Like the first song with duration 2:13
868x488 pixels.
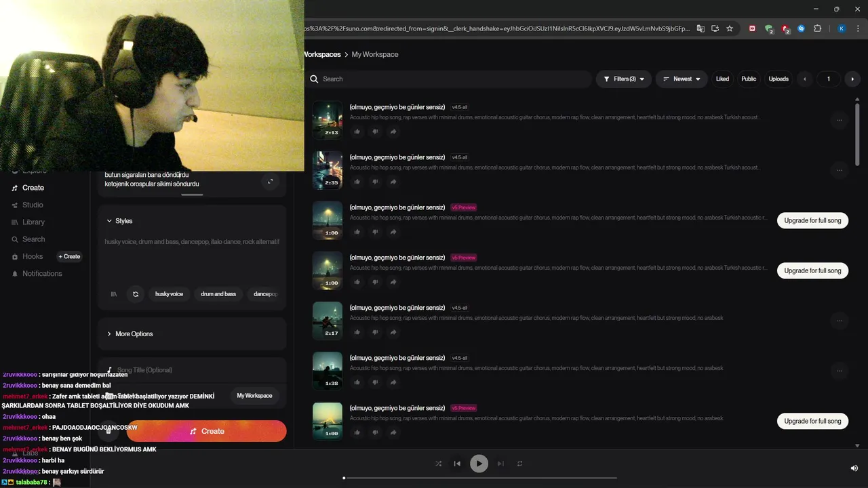pyautogui.click(x=357, y=131)
